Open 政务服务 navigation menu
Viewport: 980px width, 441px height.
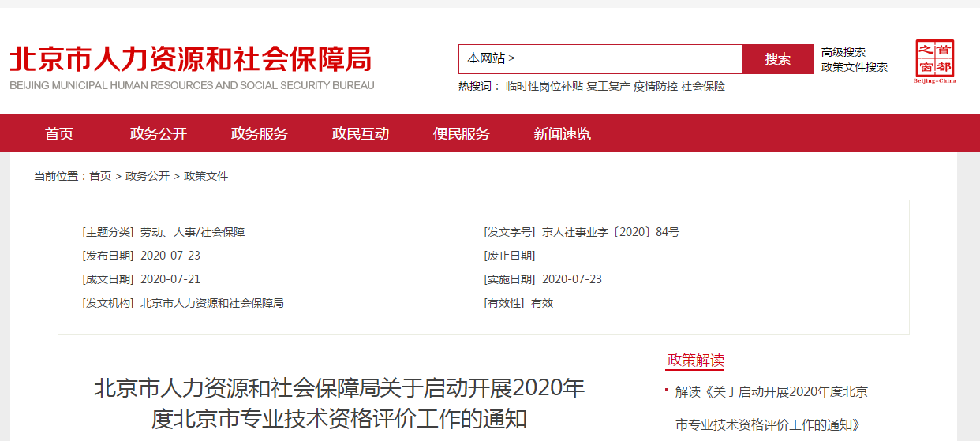click(x=260, y=134)
